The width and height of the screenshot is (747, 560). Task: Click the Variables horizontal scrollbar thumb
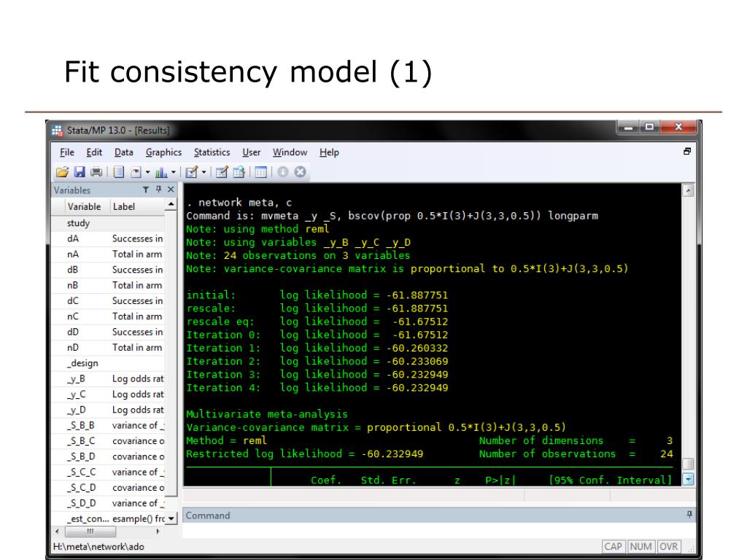[90, 531]
